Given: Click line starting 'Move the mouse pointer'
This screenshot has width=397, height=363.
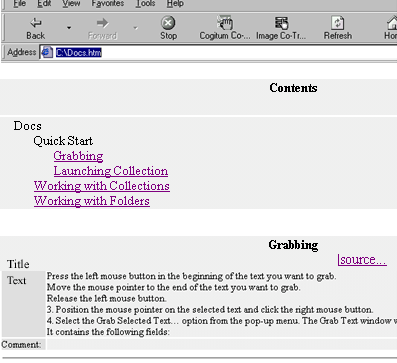Looking at the screenshot, I should [174, 287].
